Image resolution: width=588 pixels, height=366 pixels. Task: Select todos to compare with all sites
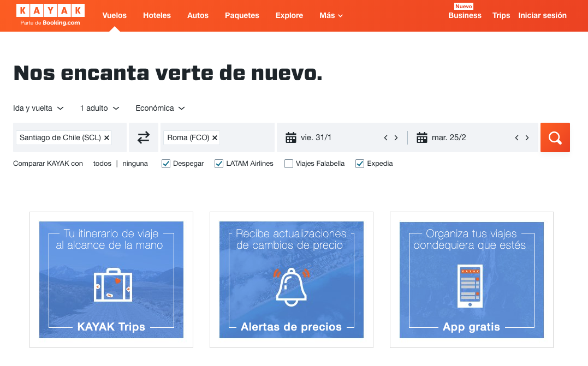click(102, 163)
